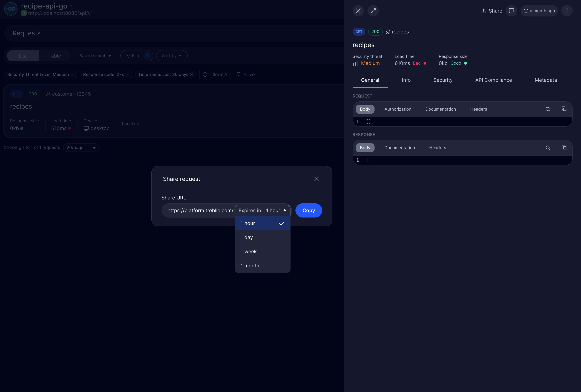Search within the request body
The width and height of the screenshot is (581, 392).
(x=548, y=109)
